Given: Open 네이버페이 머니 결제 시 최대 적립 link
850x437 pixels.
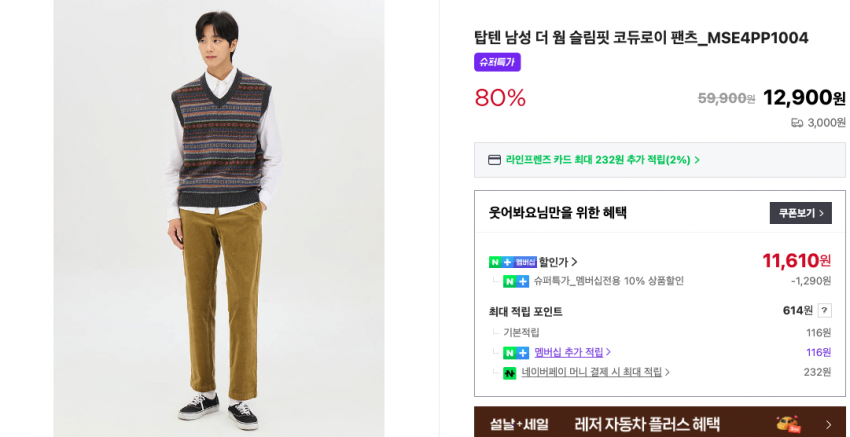Looking at the screenshot, I should pos(595,372).
